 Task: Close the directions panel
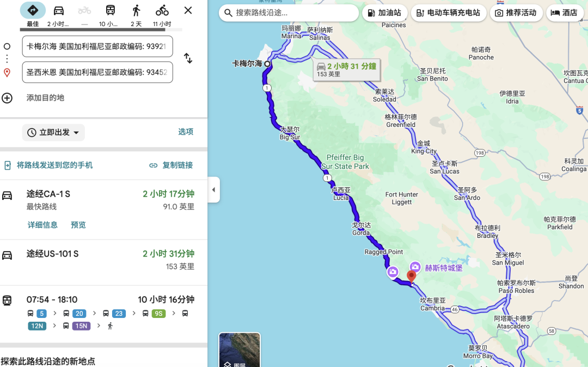188,10
